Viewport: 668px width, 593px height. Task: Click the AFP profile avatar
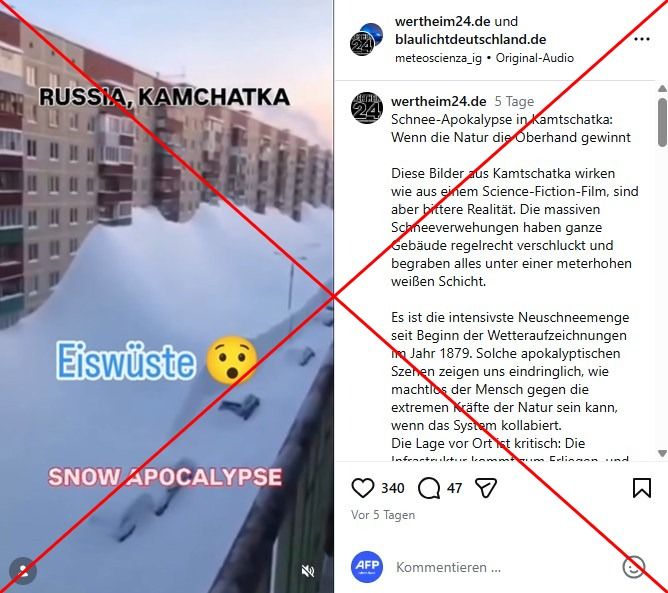(367, 567)
